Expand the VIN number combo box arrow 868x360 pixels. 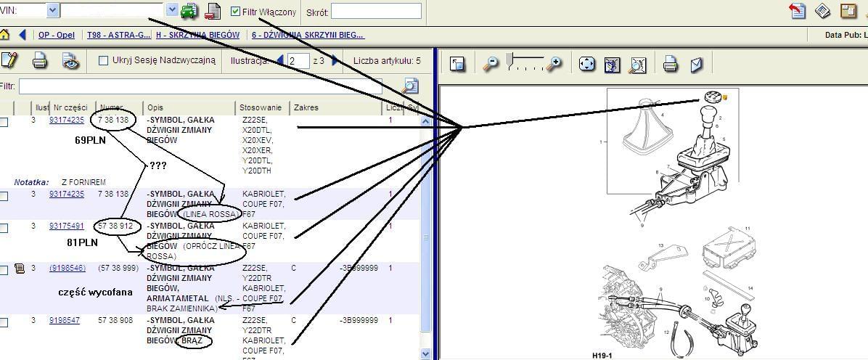coord(171,10)
